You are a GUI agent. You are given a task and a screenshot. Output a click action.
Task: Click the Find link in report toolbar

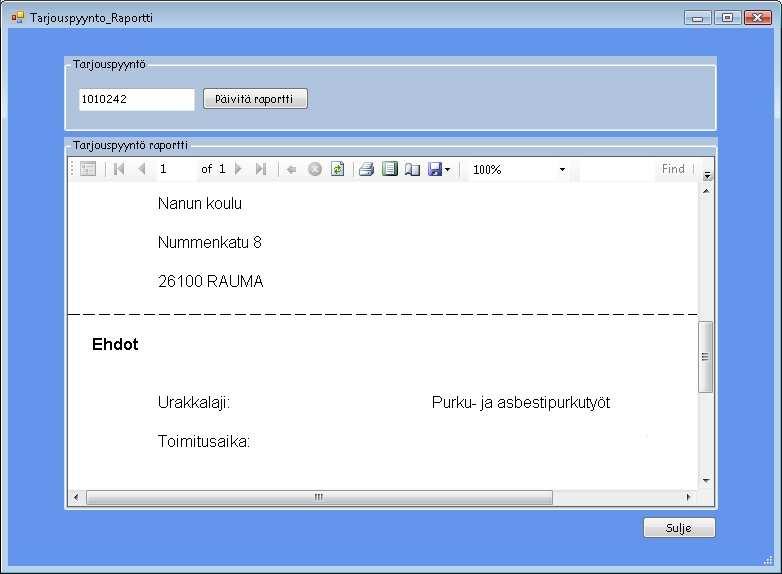pyautogui.click(x=673, y=169)
